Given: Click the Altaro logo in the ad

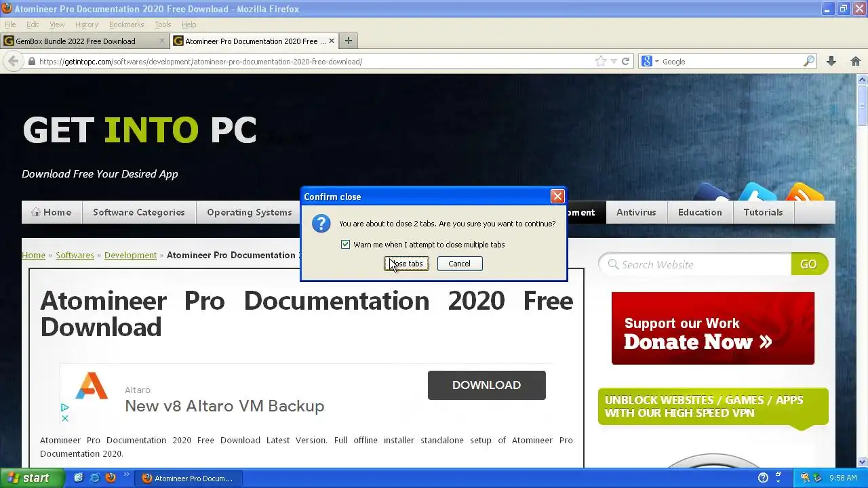Looking at the screenshot, I should 92,386.
